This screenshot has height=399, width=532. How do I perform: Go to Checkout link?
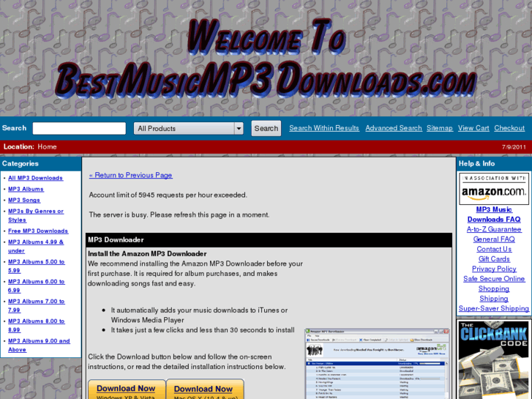(509, 128)
